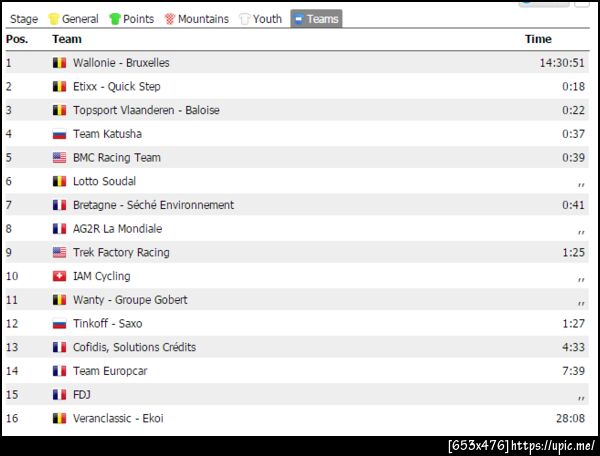
Task: Click the French flag beside FDJ
Action: pyautogui.click(x=59, y=395)
